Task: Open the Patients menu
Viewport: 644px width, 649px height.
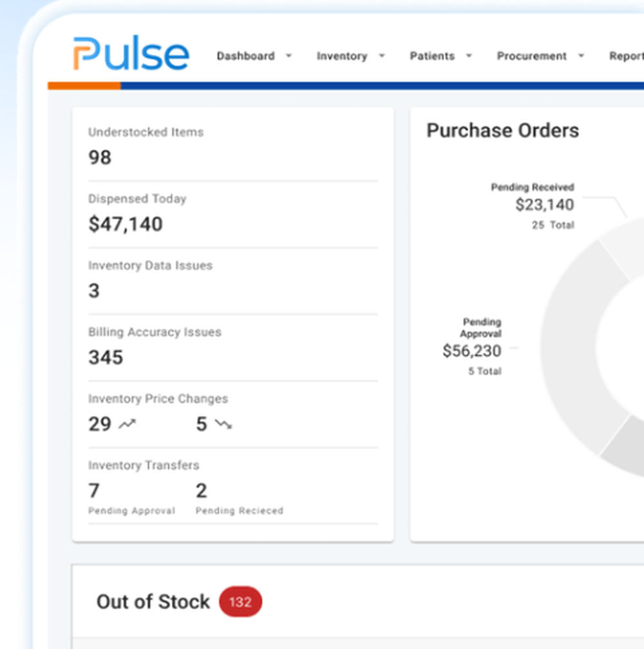Action: click(x=432, y=56)
